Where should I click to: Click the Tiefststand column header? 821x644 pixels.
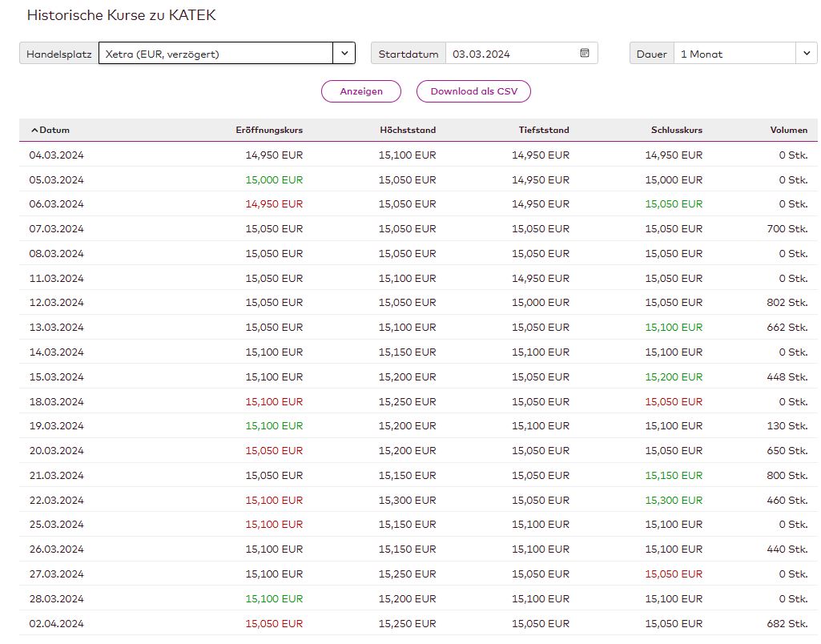point(543,131)
